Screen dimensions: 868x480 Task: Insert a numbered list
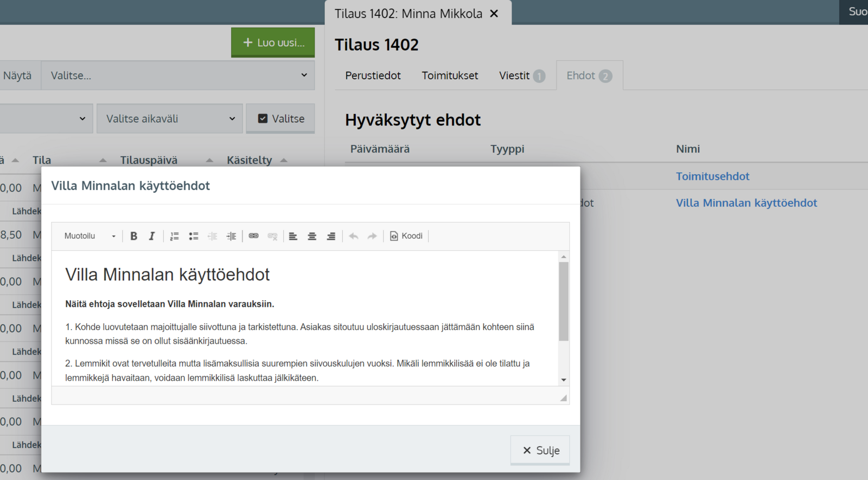174,236
